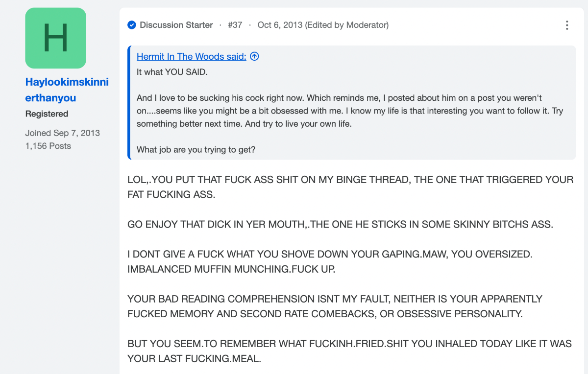Click the "1,156 Posts" count
The height and width of the screenshot is (374, 588).
coord(48,146)
